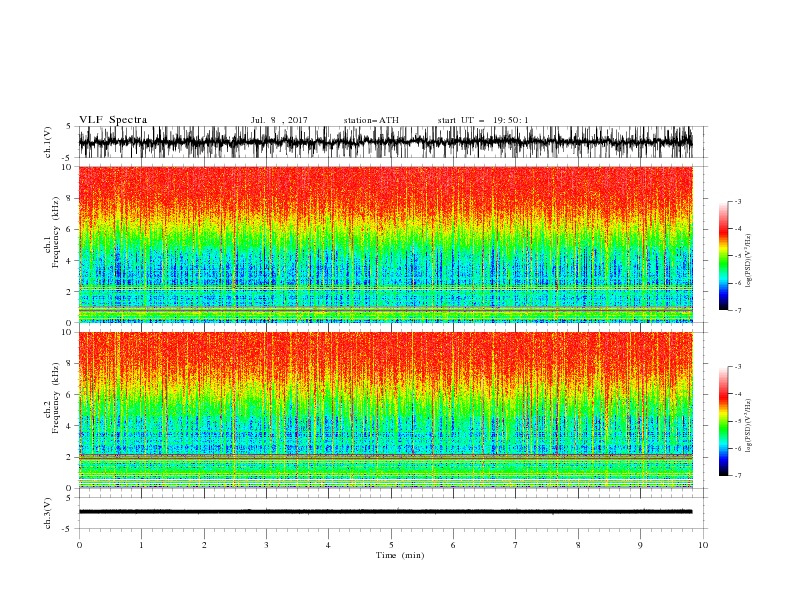Click the "station=ATH" label
This screenshot has width=792, height=612.
coord(371,120)
